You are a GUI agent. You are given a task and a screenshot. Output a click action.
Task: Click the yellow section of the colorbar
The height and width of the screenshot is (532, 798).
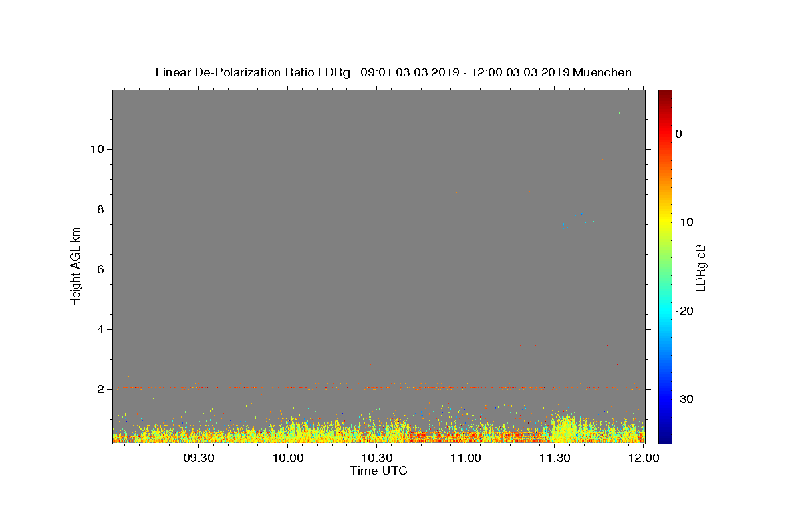click(x=665, y=219)
